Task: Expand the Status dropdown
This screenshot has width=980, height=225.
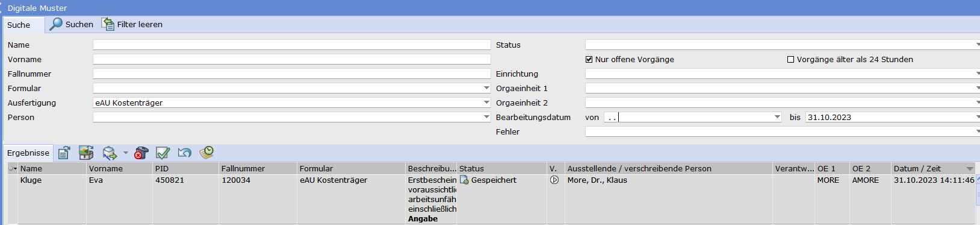Action: [977, 45]
